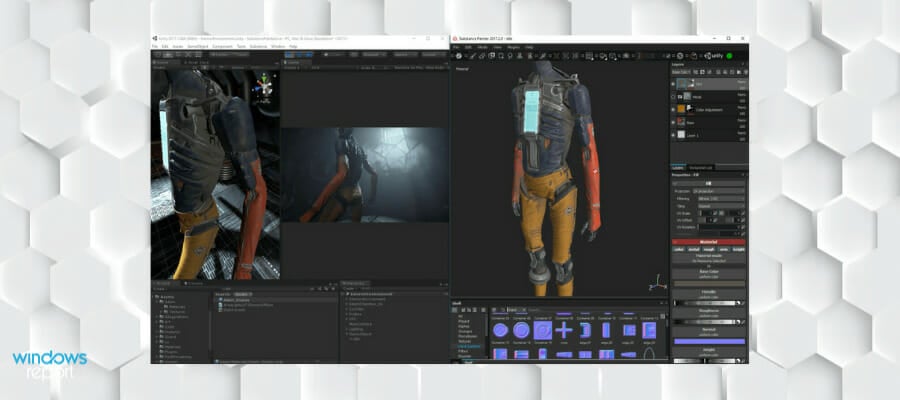Select the Smudge tool in Substance Painter

tap(510, 56)
